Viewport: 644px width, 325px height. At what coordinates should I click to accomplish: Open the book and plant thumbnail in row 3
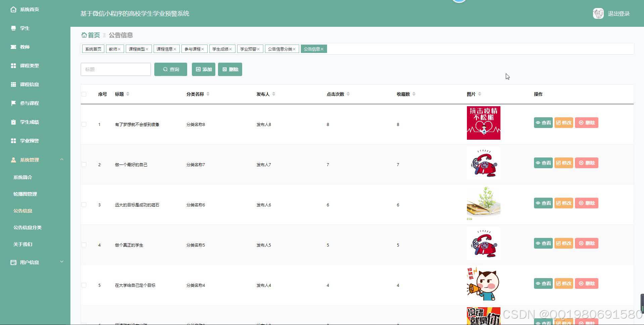[484, 203]
